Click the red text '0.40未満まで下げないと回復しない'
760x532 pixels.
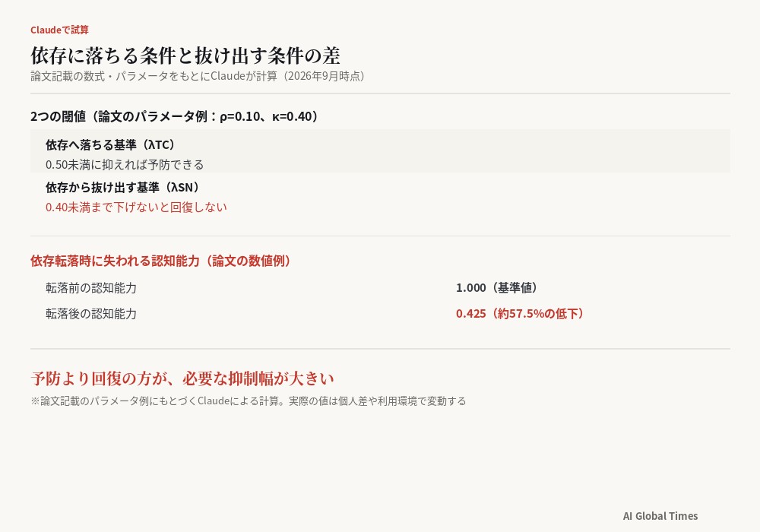(136, 207)
